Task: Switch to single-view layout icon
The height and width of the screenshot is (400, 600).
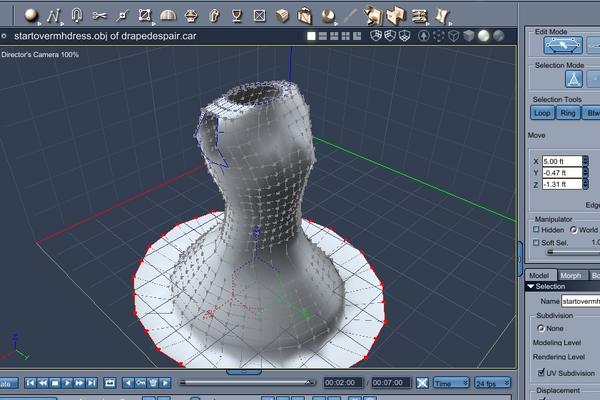Action: coord(311,36)
